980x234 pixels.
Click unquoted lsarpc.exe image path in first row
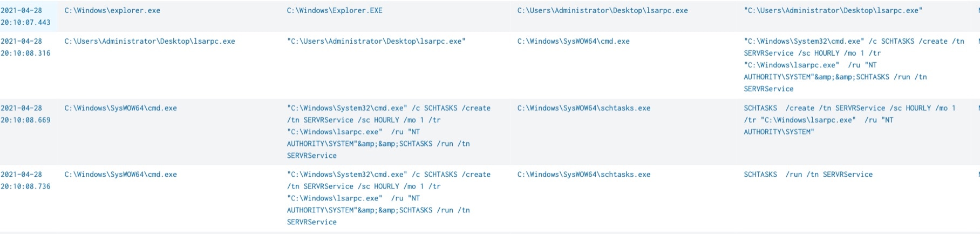pyautogui.click(x=602, y=10)
